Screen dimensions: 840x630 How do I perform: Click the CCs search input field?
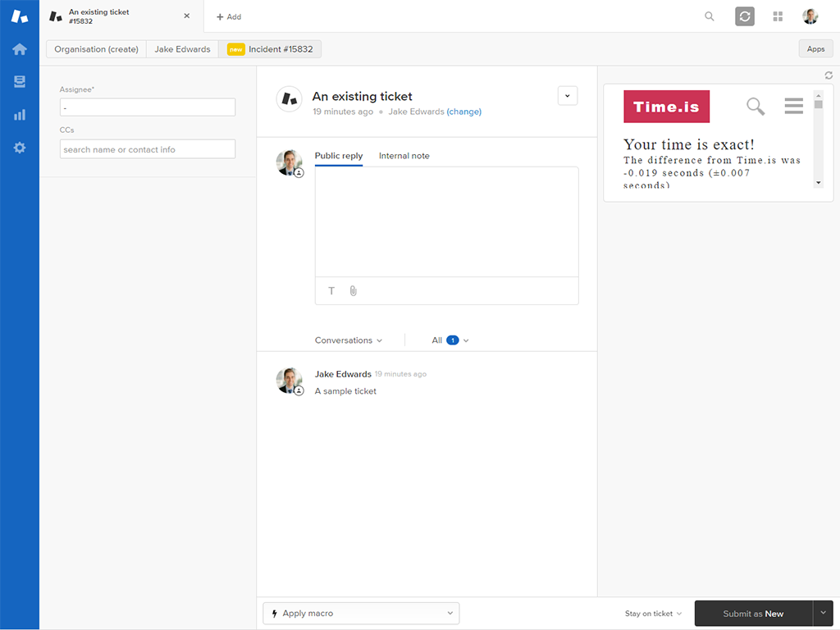point(148,149)
